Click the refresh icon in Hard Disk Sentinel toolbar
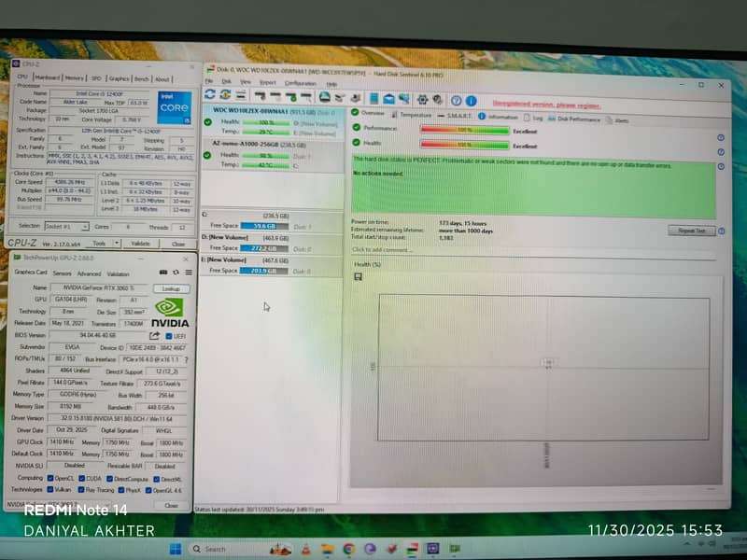This screenshot has width=747, height=560. coord(210,96)
